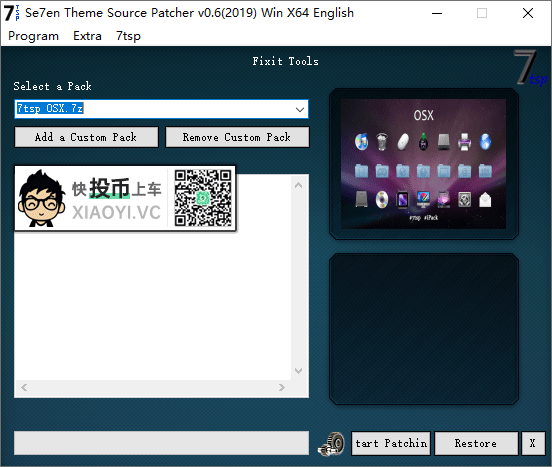Click the 7tsp app icon in title bar
This screenshot has height=467, width=552.
pos(12,13)
